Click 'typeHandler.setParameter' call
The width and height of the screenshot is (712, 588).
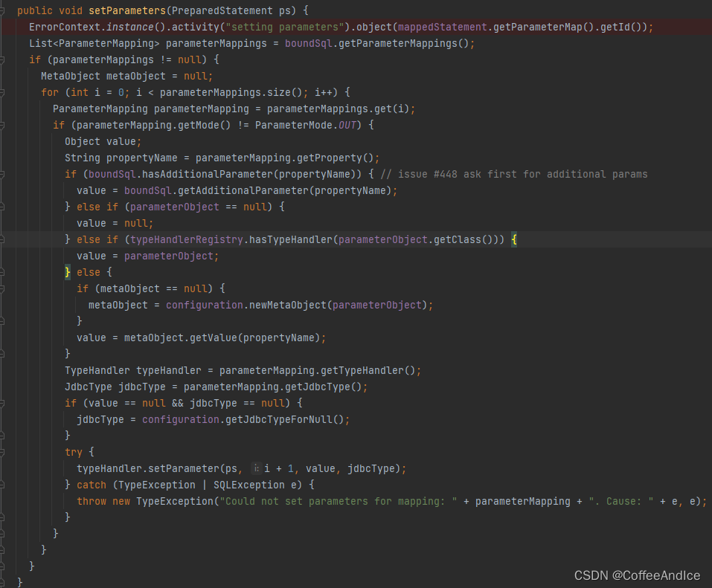tap(148, 468)
